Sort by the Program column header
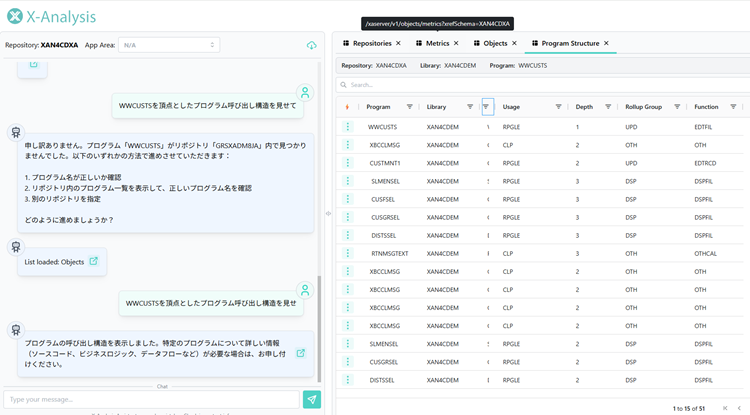Screen dimensions: 750x415 point(378,107)
